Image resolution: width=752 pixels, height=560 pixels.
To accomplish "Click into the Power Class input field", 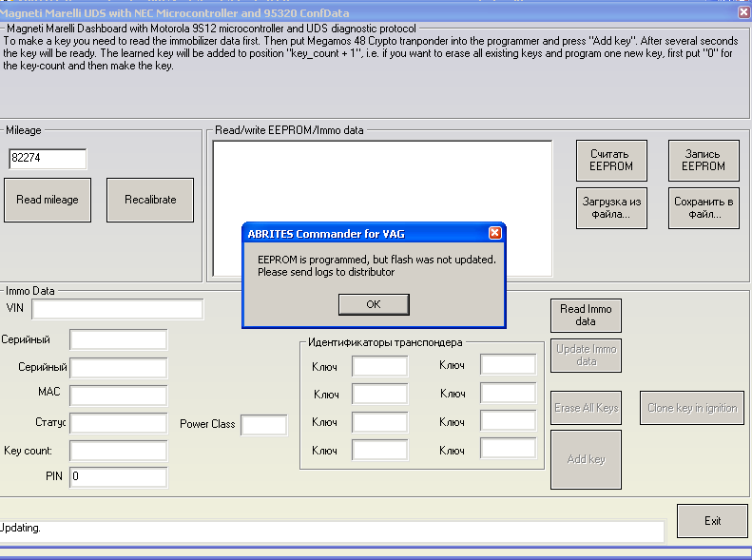I will coord(263,425).
